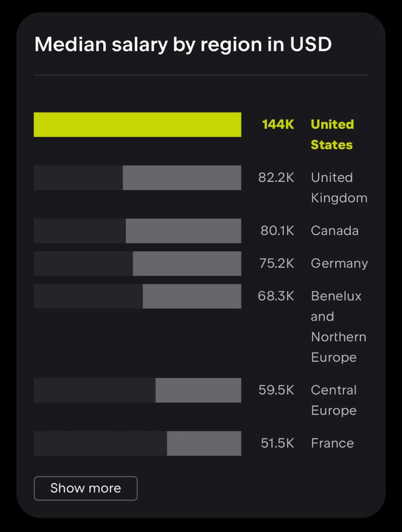402x532 pixels.
Task: Click the 51.5K salary value
Action: point(277,443)
